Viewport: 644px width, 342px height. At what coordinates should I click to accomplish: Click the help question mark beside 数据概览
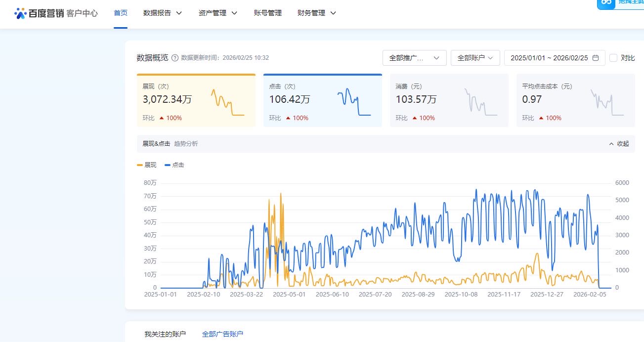[x=174, y=58]
